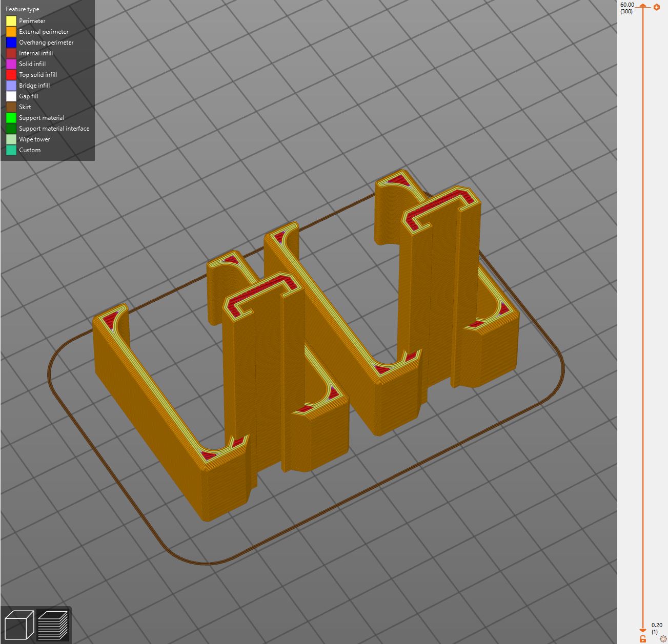Viewport: 668px width, 644px height.
Task: Click the magenta Solid infill swatch
Action: pyautogui.click(x=11, y=64)
